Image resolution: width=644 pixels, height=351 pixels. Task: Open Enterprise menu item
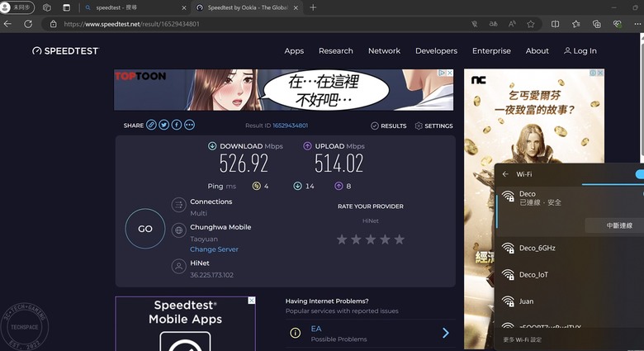491,51
